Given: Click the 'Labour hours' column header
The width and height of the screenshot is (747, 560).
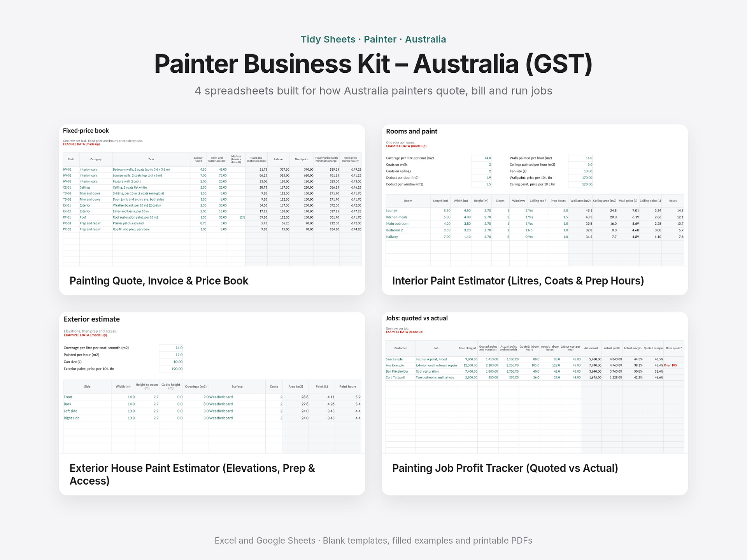Looking at the screenshot, I should (198, 159).
